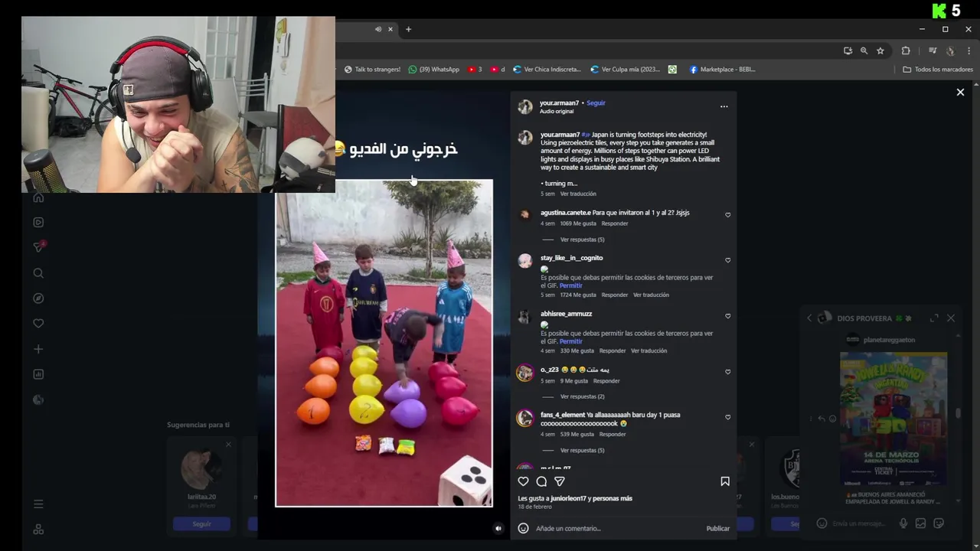Viewport: 980px width, 551px height.
Task: Click the Publicar button
Action: click(x=717, y=528)
